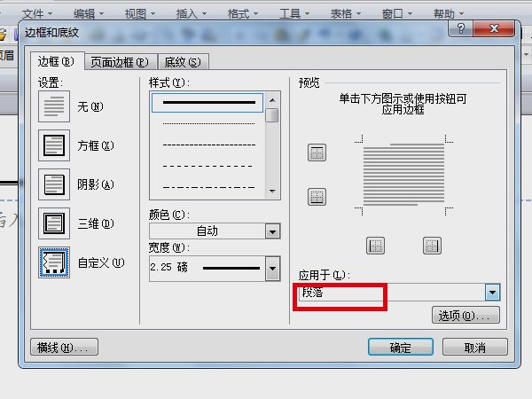Open the 格式 (Format) menu

click(x=243, y=13)
